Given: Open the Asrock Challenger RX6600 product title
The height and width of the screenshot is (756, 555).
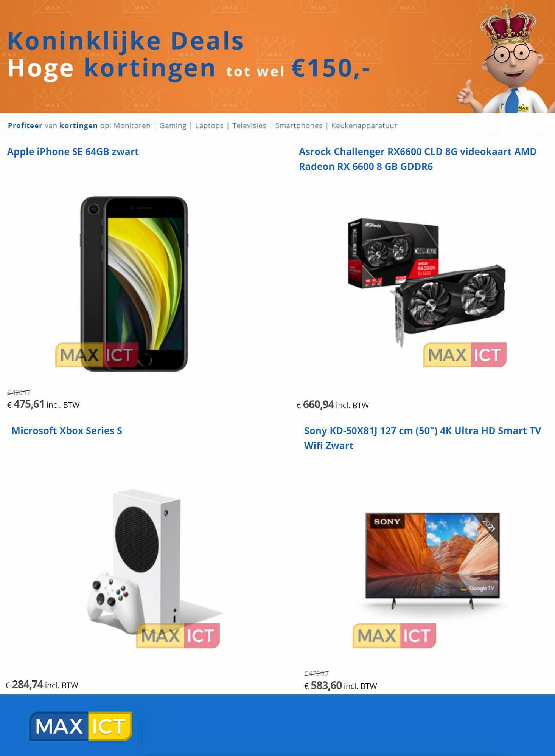Looking at the screenshot, I should (x=418, y=159).
